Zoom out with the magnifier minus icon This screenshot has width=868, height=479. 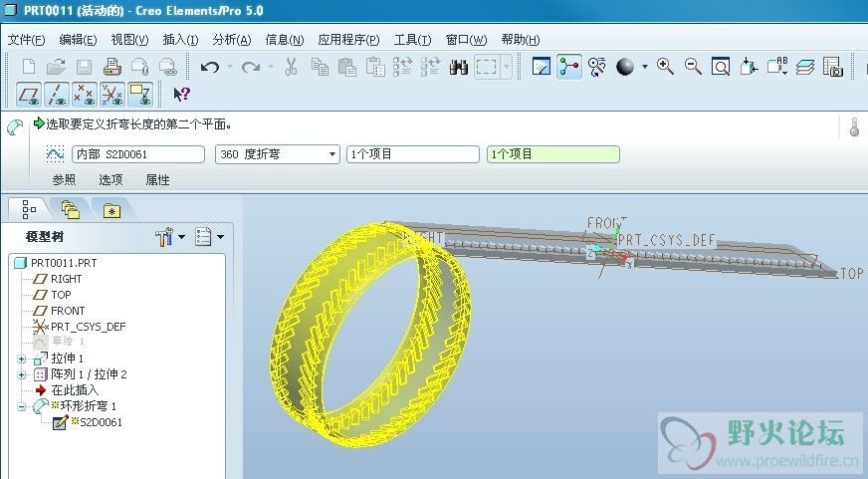tap(693, 67)
